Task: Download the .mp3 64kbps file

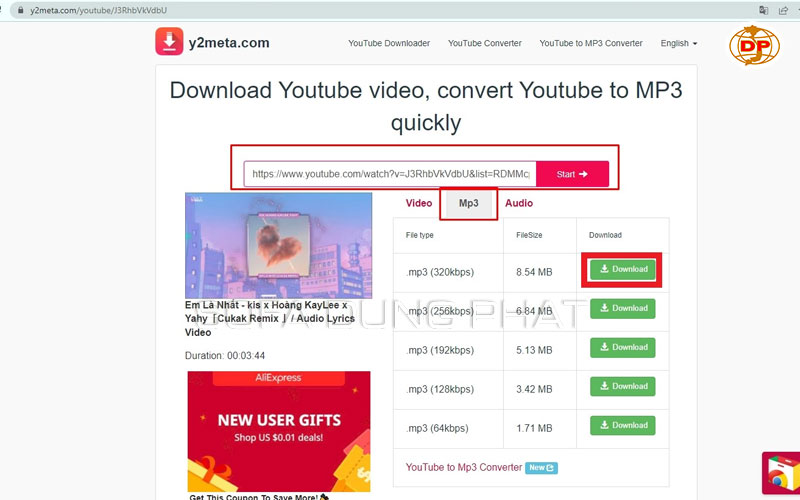Action: 622,425
